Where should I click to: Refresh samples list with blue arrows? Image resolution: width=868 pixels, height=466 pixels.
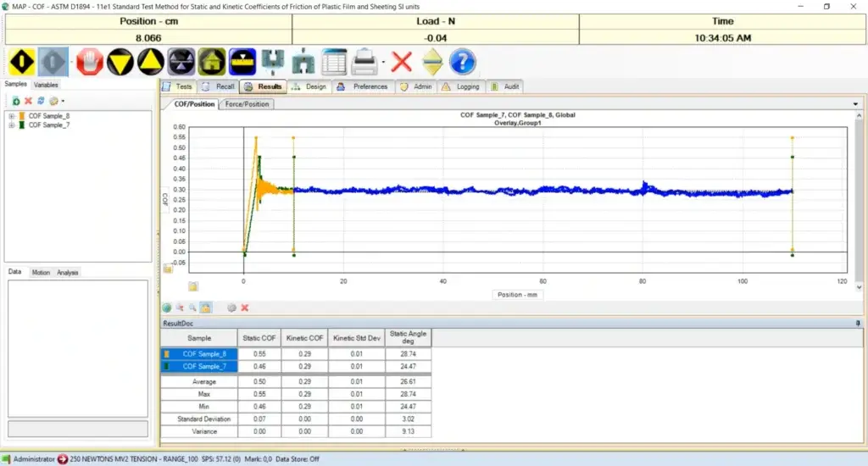pos(41,101)
